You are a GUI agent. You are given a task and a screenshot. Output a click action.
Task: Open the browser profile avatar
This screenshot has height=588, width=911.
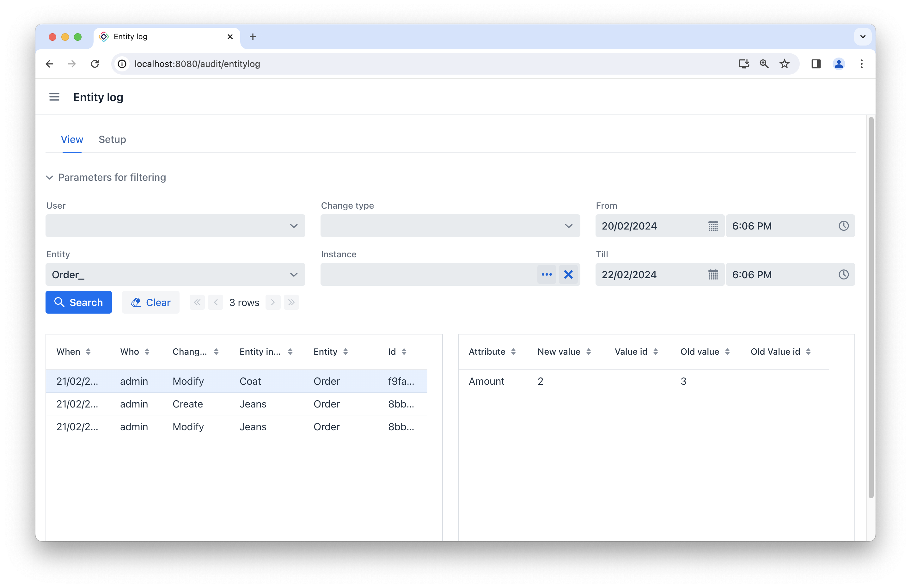tap(839, 64)
